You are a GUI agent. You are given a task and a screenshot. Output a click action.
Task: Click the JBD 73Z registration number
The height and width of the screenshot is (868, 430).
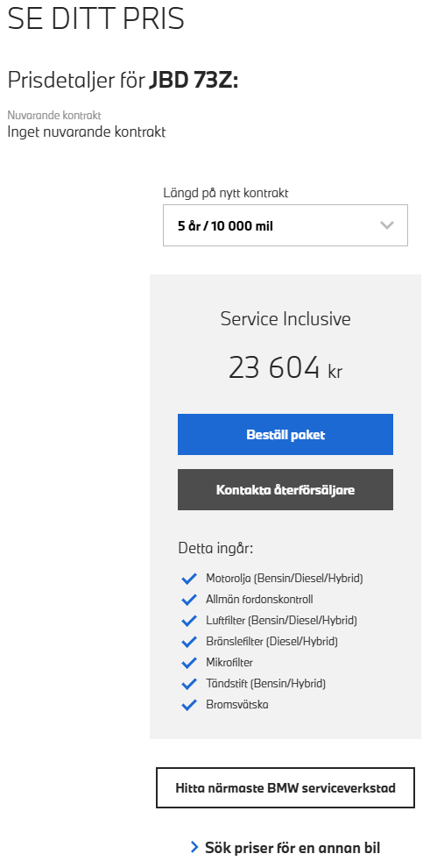point(194,81)
